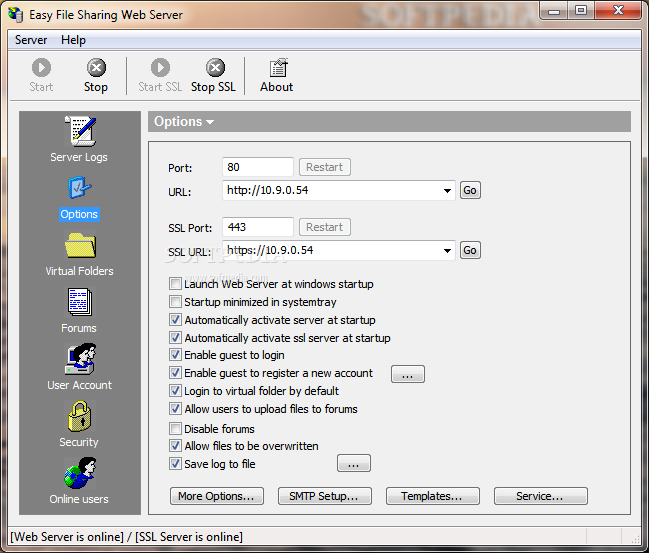The image size is (649, 553).
Task: Click Restart next to Port
Action: point(324,167)
